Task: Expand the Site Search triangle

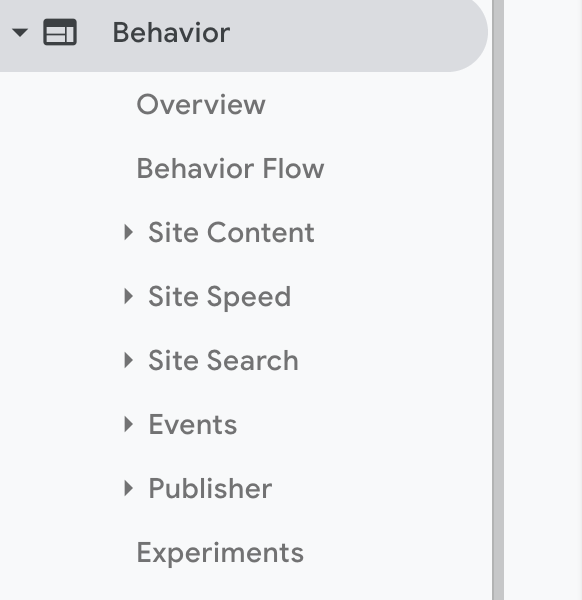Action: [x=129, y=360]
